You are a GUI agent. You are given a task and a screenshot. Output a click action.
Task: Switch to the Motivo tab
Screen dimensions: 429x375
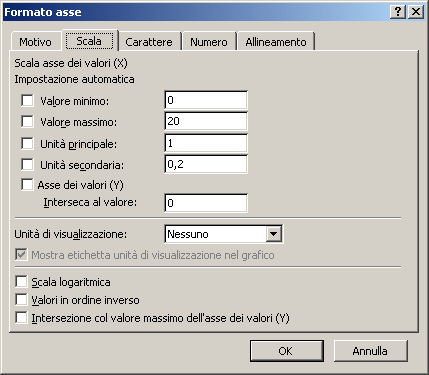(x=35, y=42)
